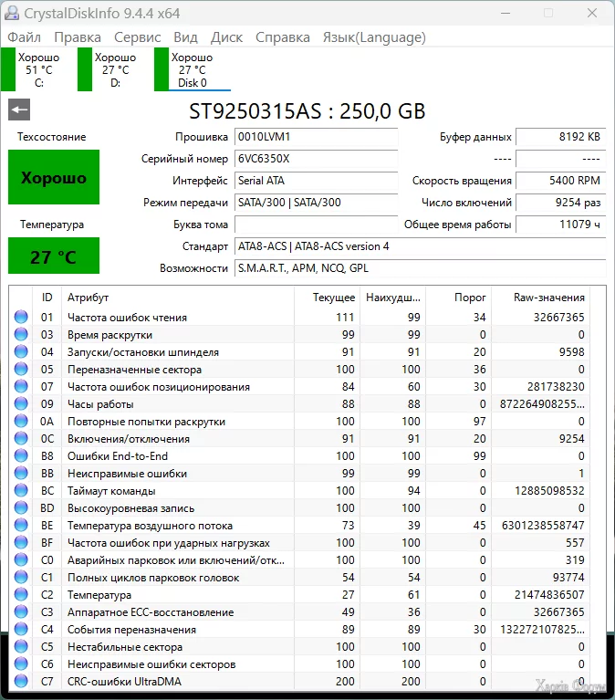Click the green Хорошо health status button
The width and height of the screenshot is (615, 700).
tap(54, 177)
